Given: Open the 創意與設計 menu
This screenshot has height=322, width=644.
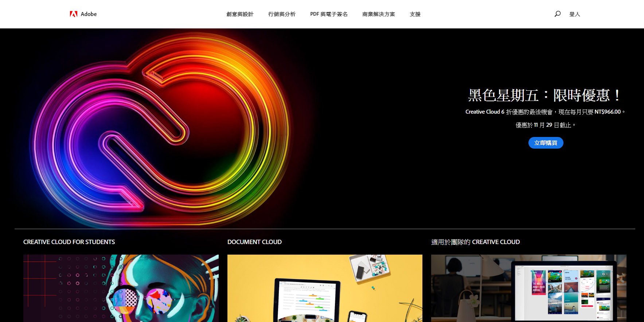Looking at the screenshot, I should tap(240, 14).
